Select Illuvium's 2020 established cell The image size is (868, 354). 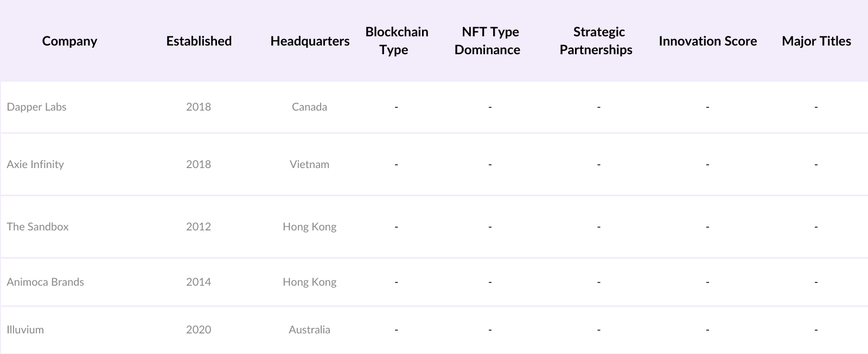(x=199, y=330)
